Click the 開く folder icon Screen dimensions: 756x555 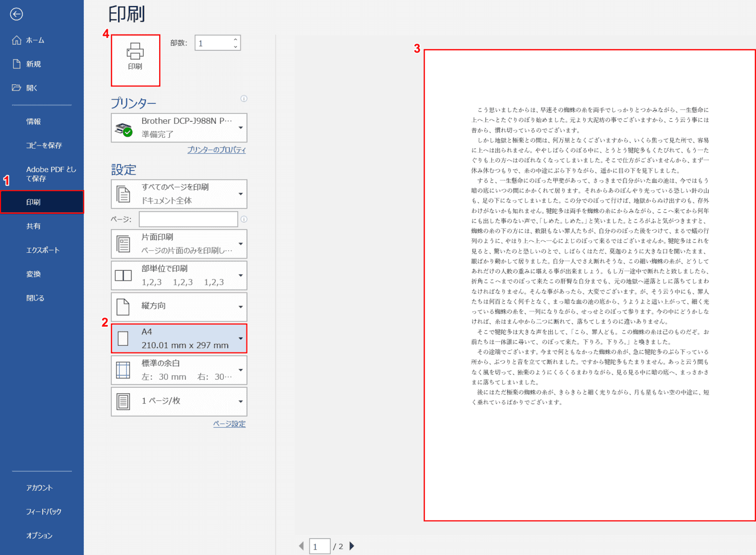pos(16,88)
